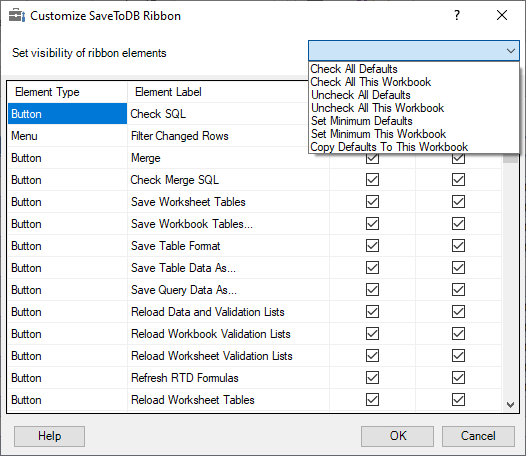Close the Customize SaveToDB Ribbon dialog

[x=502, y=15]
